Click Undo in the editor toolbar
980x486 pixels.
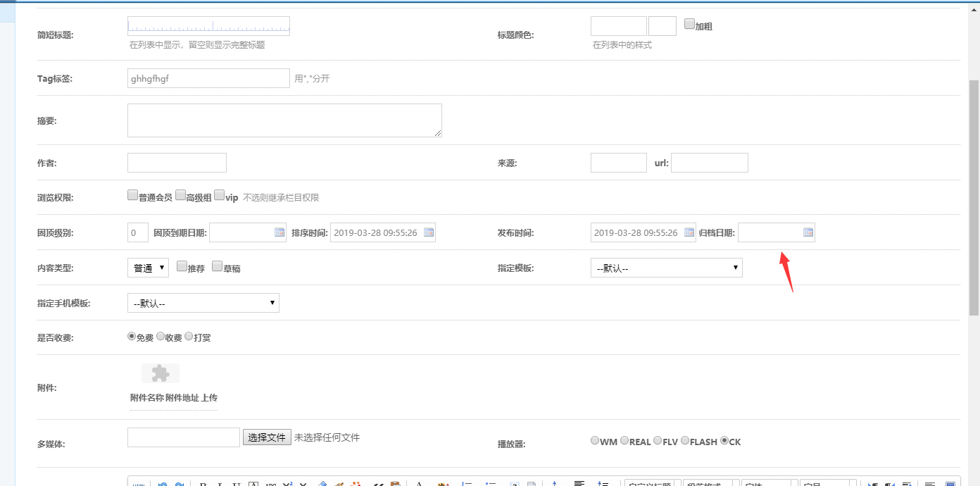click(163, 485)
